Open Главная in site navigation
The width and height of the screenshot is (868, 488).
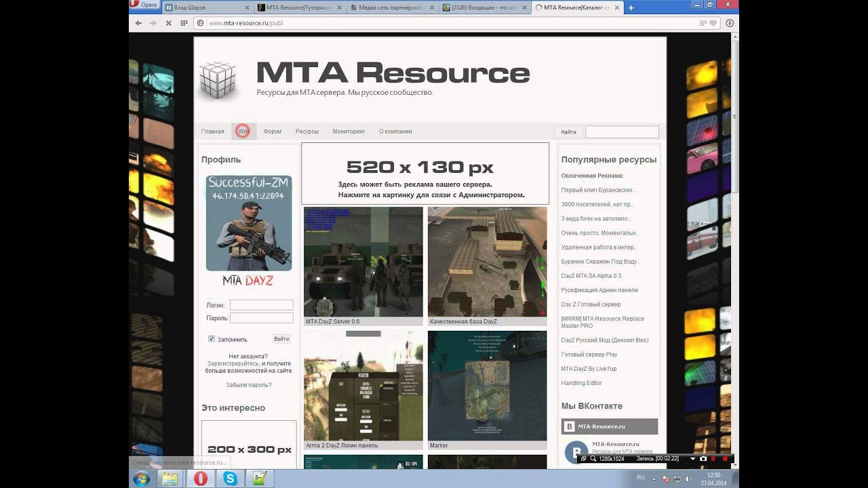pos(212,131)
